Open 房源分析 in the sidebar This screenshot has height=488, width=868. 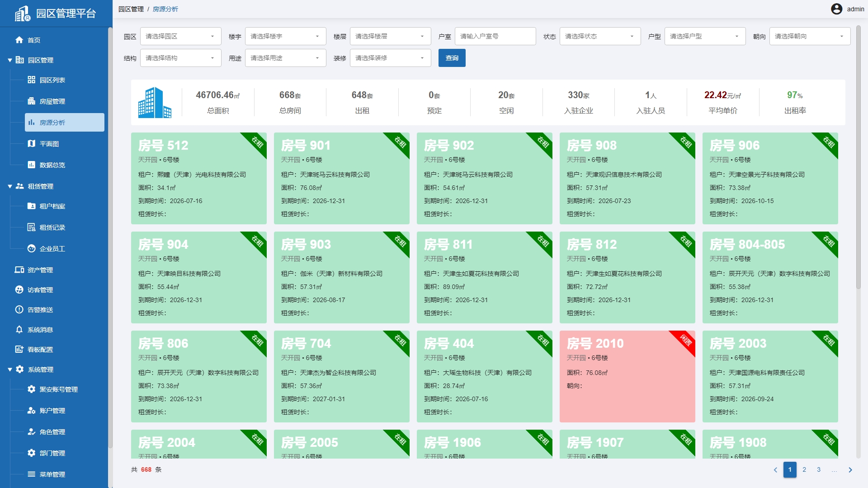pos(65,122)
